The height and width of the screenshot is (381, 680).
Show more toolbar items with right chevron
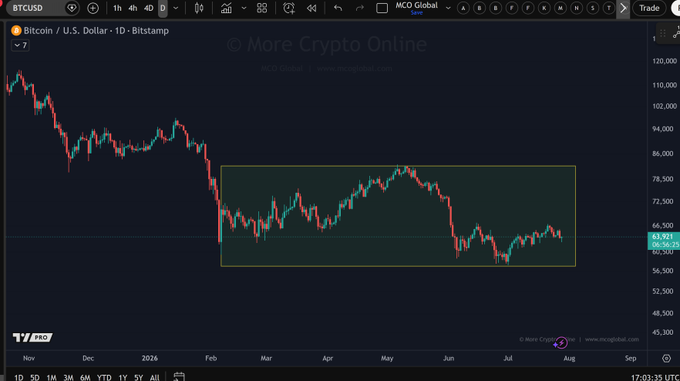(623, 8)
